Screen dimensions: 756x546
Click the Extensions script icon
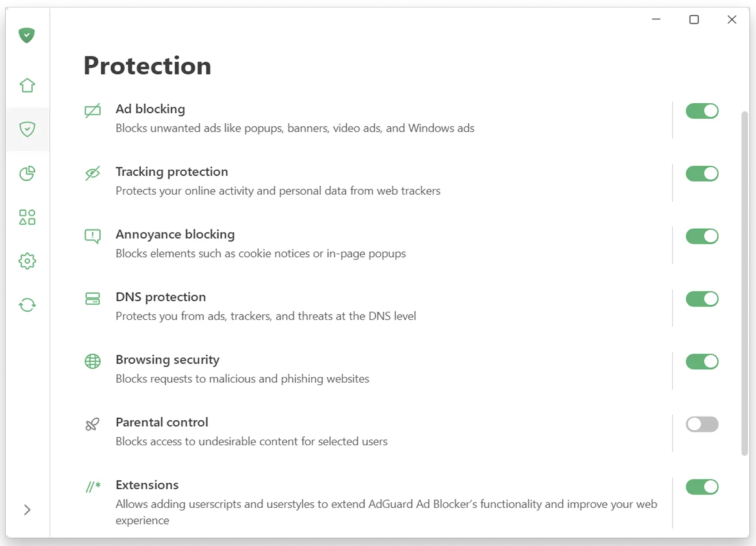[93, 487]
